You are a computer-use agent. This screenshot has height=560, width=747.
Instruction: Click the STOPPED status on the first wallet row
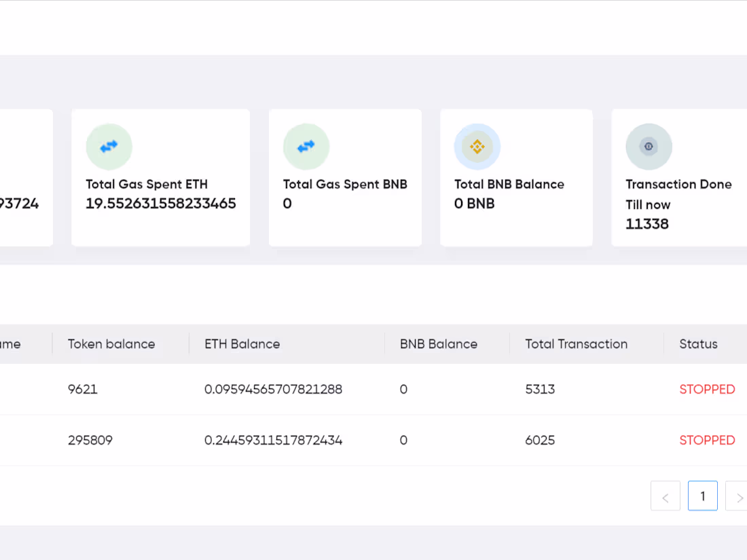pyautogui.click(x=708, y=389)
